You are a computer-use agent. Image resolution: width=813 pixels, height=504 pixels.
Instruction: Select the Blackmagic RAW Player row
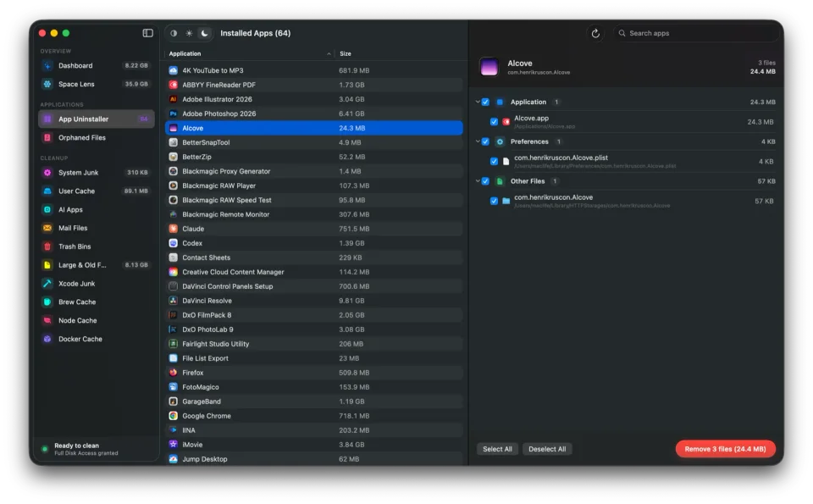click(x=314, y=186)
